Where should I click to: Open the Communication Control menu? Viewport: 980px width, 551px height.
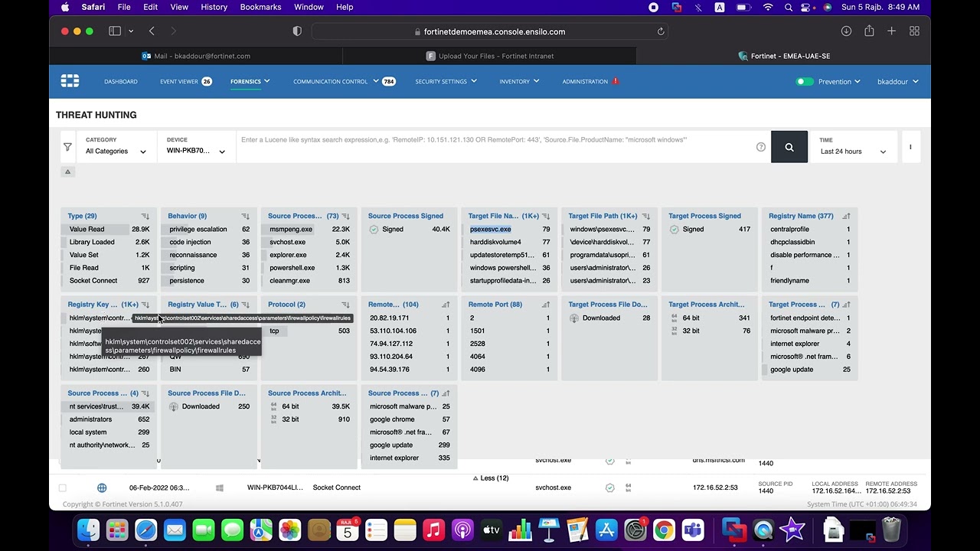click(x=344, y=81)
